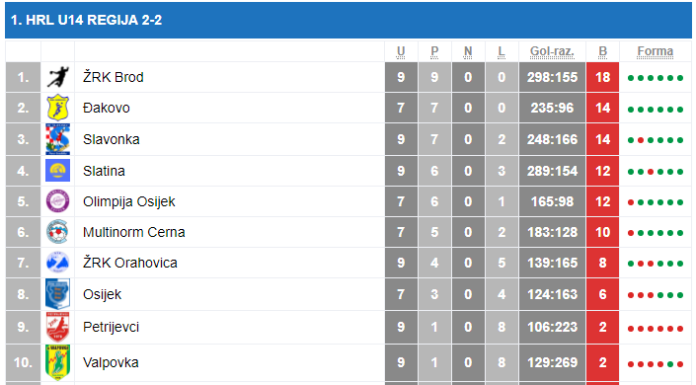Click the Slatina blue square logo
696x385 pixels.
coord(58,171)
